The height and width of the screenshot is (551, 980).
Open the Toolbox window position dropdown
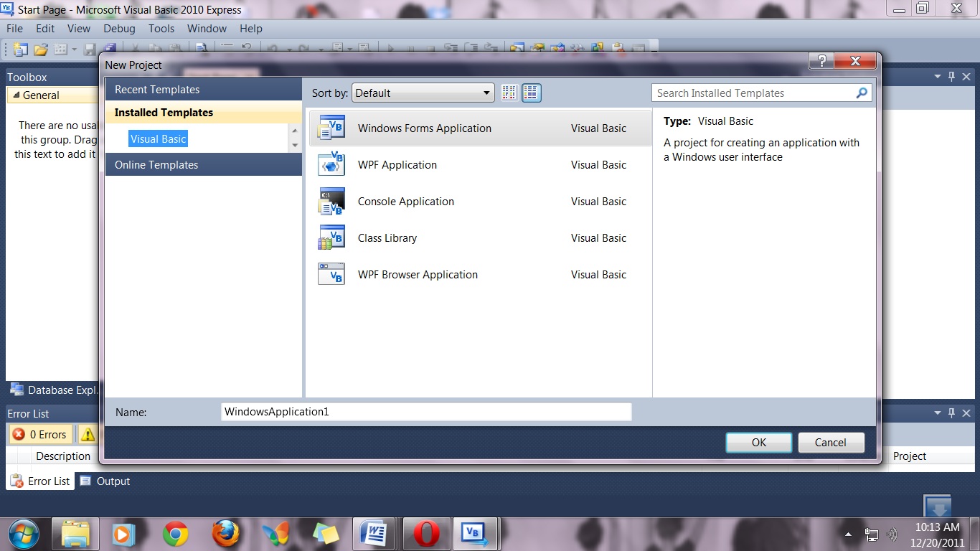click(938, 77)
